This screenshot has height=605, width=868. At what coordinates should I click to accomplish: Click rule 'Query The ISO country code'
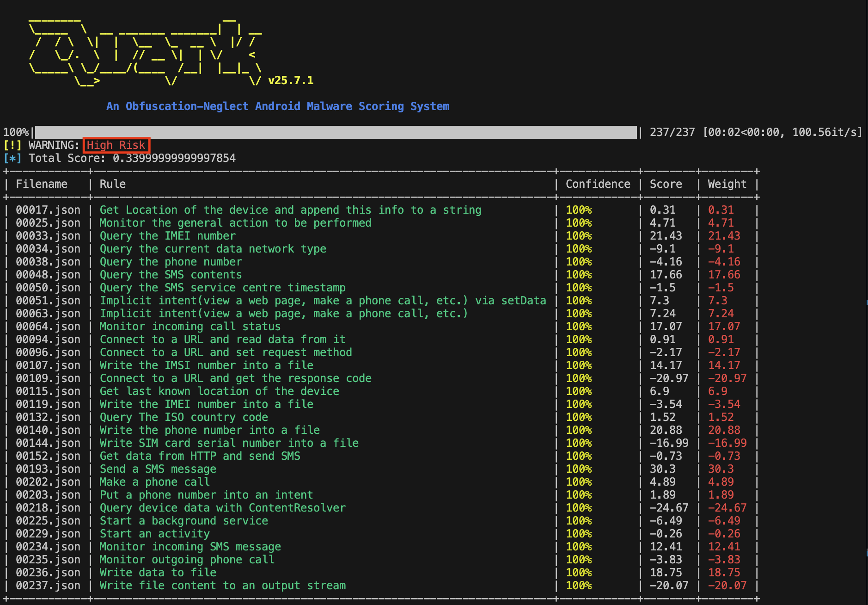[x=184, y=417]
